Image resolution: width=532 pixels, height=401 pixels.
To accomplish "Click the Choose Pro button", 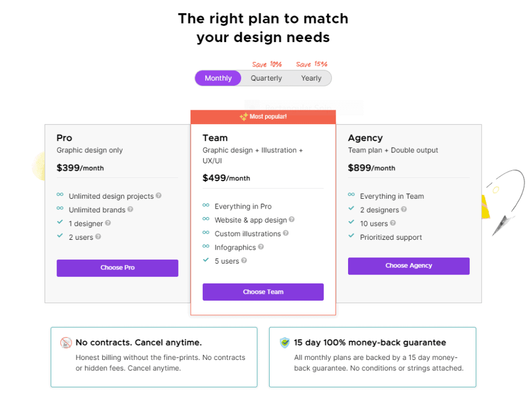I will [117, 268].
